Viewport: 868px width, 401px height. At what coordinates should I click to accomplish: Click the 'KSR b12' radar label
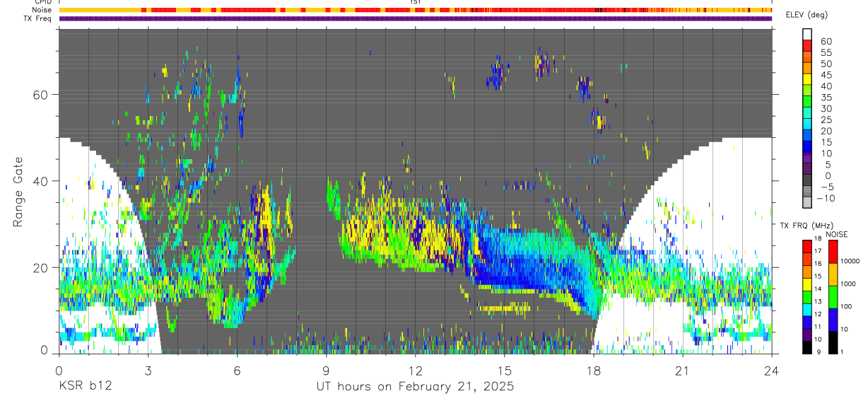point(85,387)
